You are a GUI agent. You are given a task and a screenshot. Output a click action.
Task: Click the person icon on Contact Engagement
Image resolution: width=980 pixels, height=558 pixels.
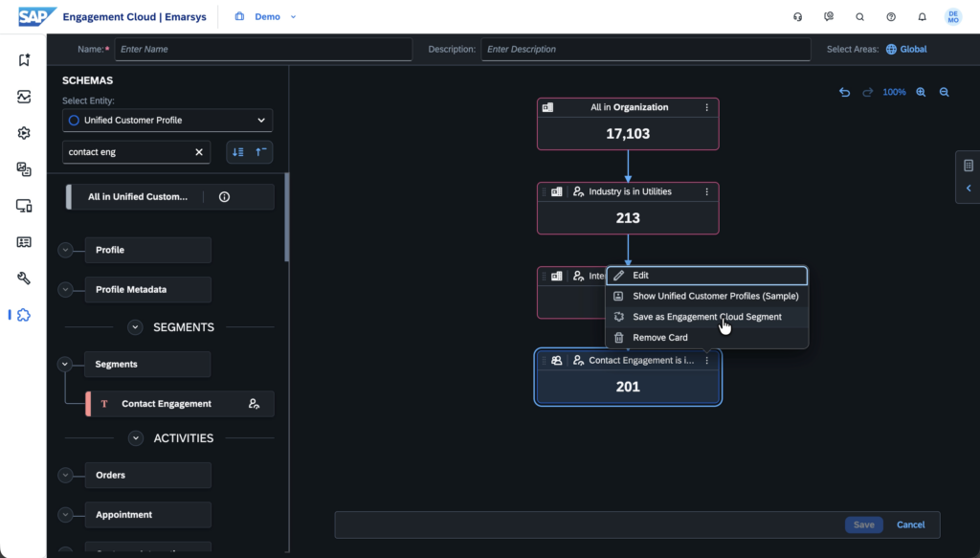click(x=254, y=404)
